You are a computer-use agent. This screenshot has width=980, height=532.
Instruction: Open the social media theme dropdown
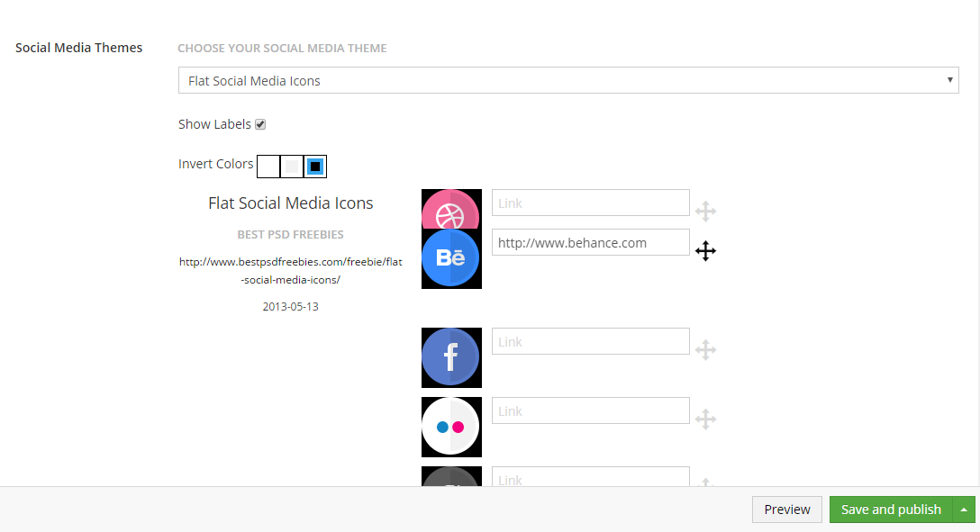click(568, 80)
